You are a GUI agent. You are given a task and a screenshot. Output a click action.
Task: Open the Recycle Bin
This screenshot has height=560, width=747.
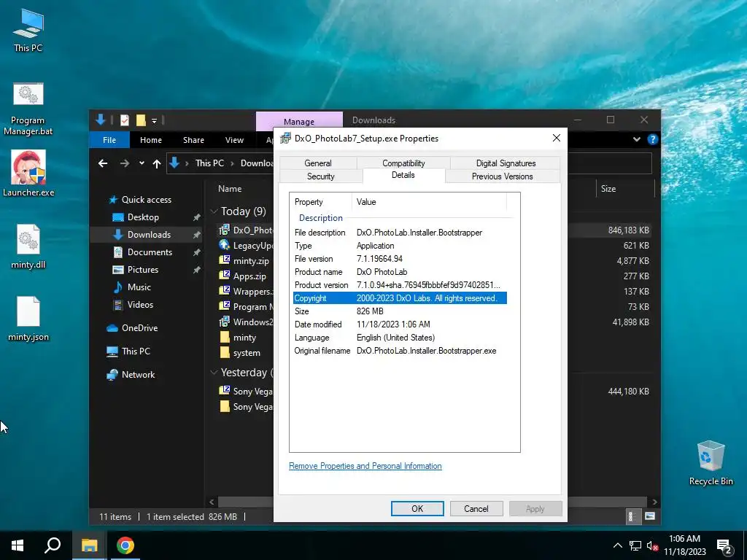(711, 463)
